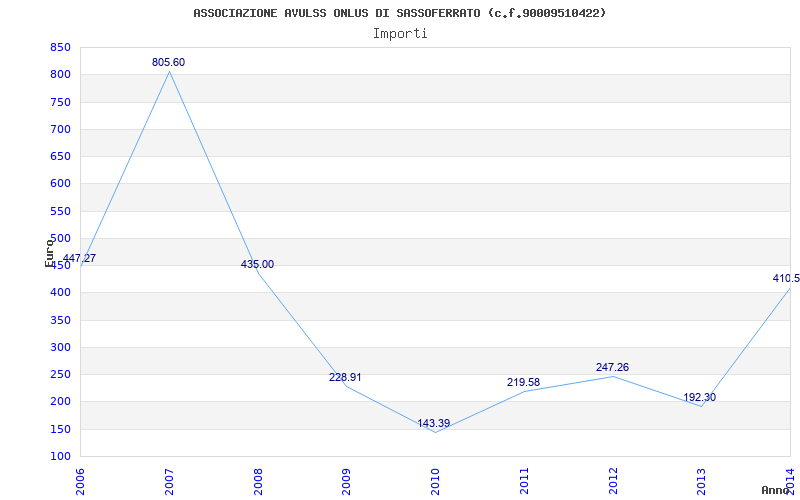Viewport: 800px width, 500px height.
Task: Select the 143.39 data label
Action: pyautogui.click(x=434, y=423)
